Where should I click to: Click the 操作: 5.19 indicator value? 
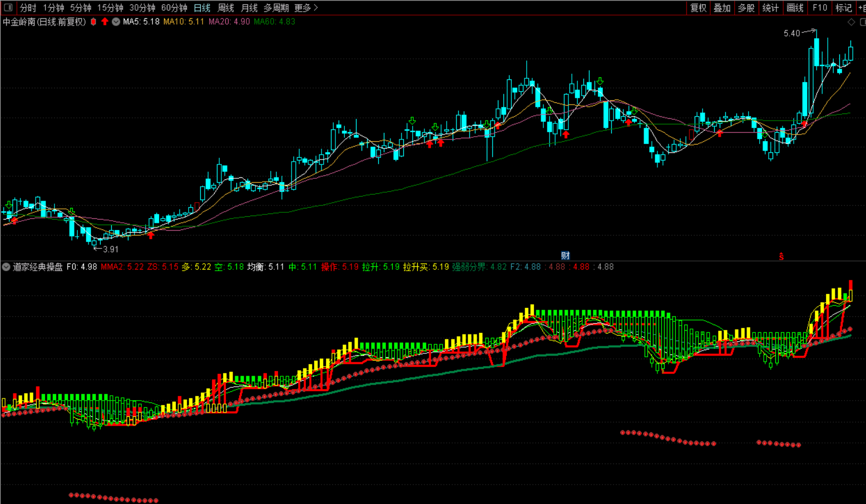tap(340, 267)
